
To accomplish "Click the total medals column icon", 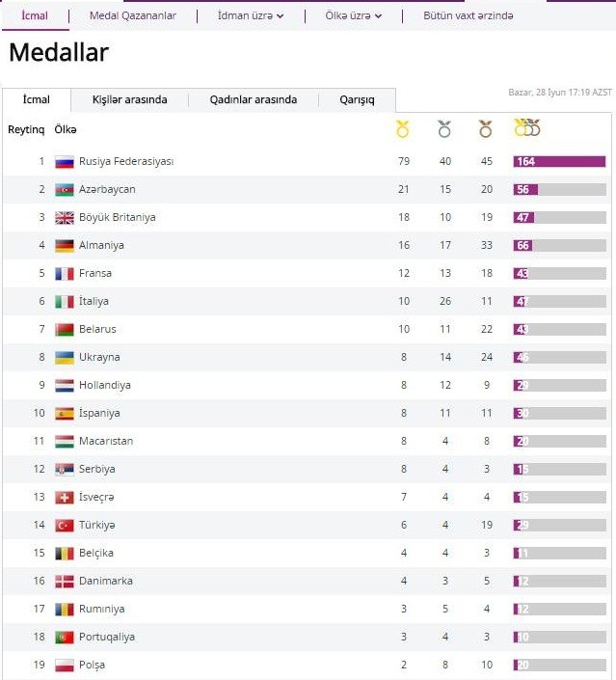I will click(x=527, y=128).
